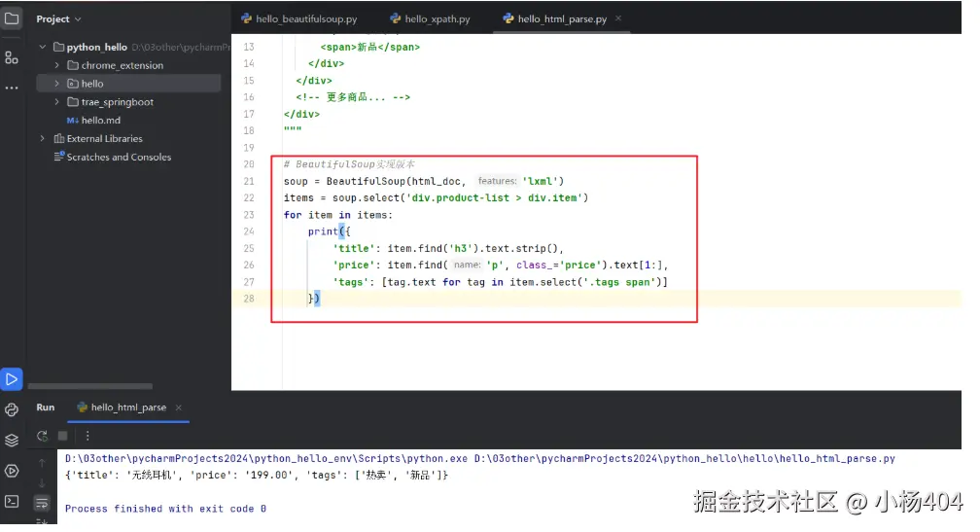
Task: Select Scratches and Consoles entry
Action: 119,157
